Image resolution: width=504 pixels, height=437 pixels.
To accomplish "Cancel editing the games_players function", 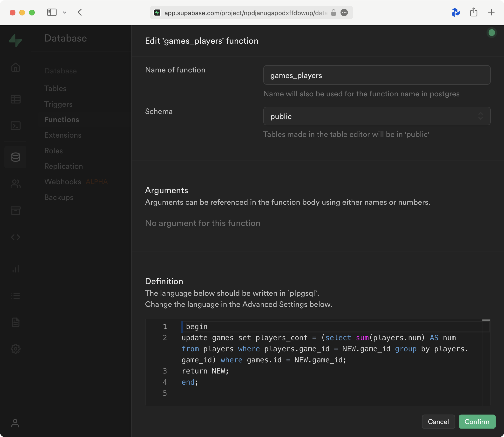I will point(438,422).
